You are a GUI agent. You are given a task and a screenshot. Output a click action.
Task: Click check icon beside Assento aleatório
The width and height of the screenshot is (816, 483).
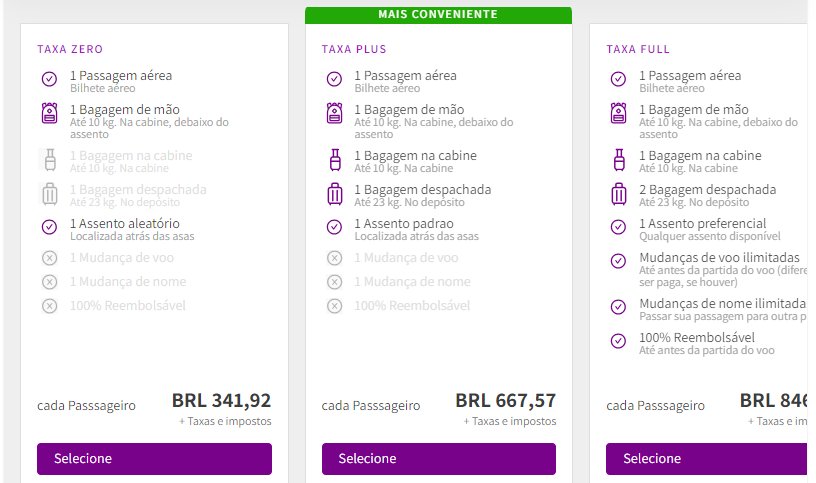click(49, 227)
